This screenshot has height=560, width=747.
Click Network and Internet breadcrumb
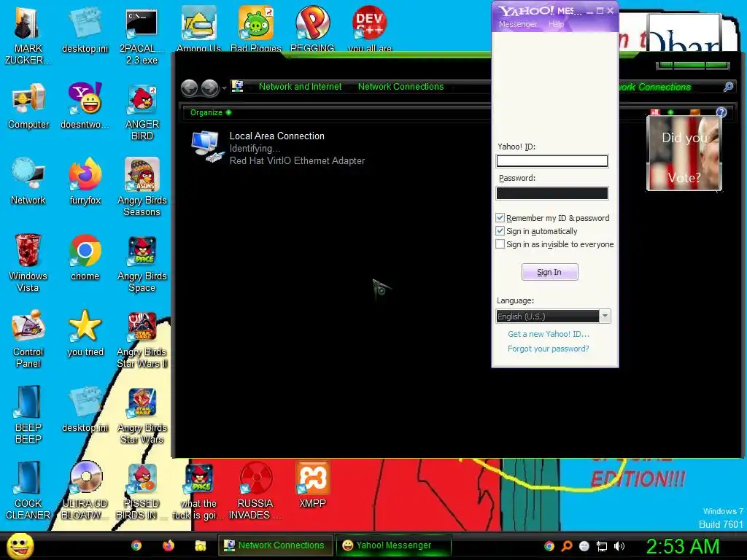point(300,87)
